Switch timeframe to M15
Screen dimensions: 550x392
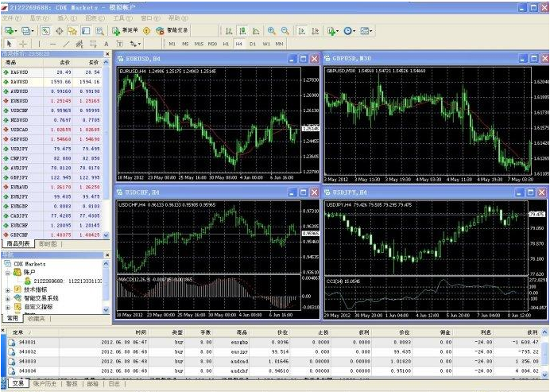199,44
